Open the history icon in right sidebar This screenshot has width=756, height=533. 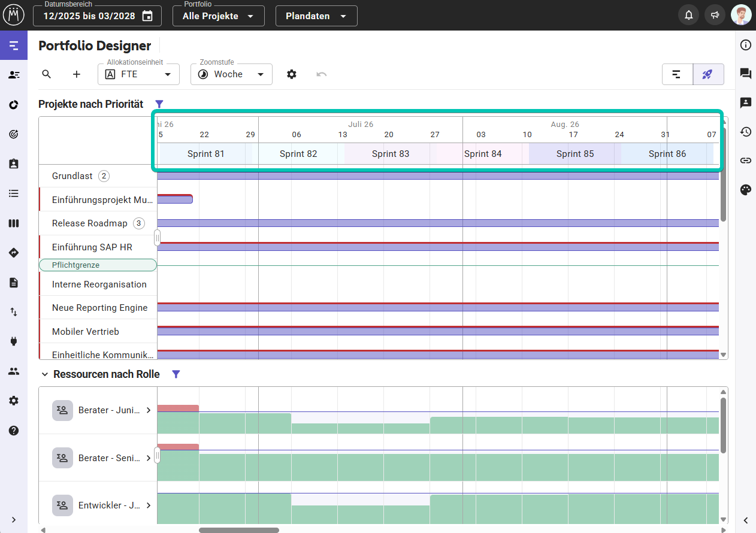(x=746, y=132)
